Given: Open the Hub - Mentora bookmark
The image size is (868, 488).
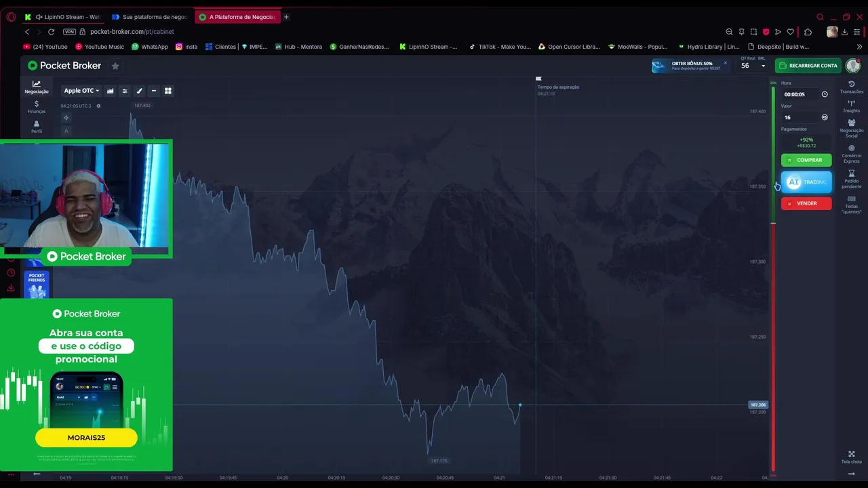Looking at the screenshot, I should (x=298, y=47).
